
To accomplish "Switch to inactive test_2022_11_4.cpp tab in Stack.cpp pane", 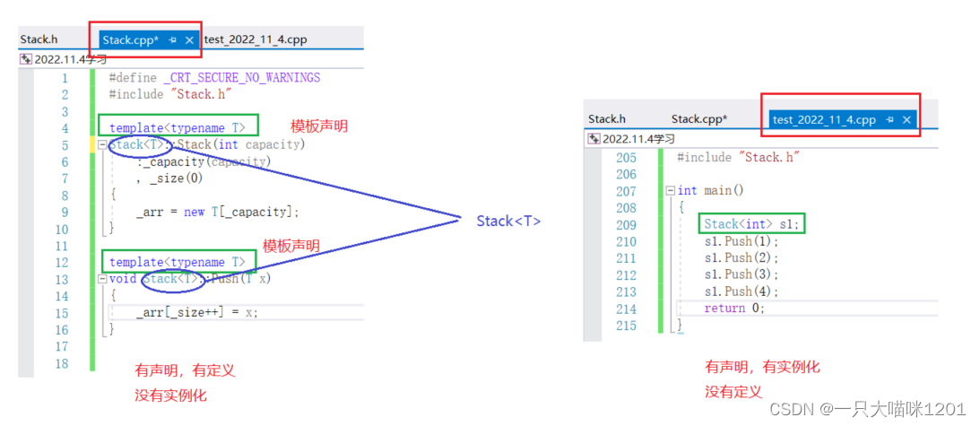I will pos(255,39).
